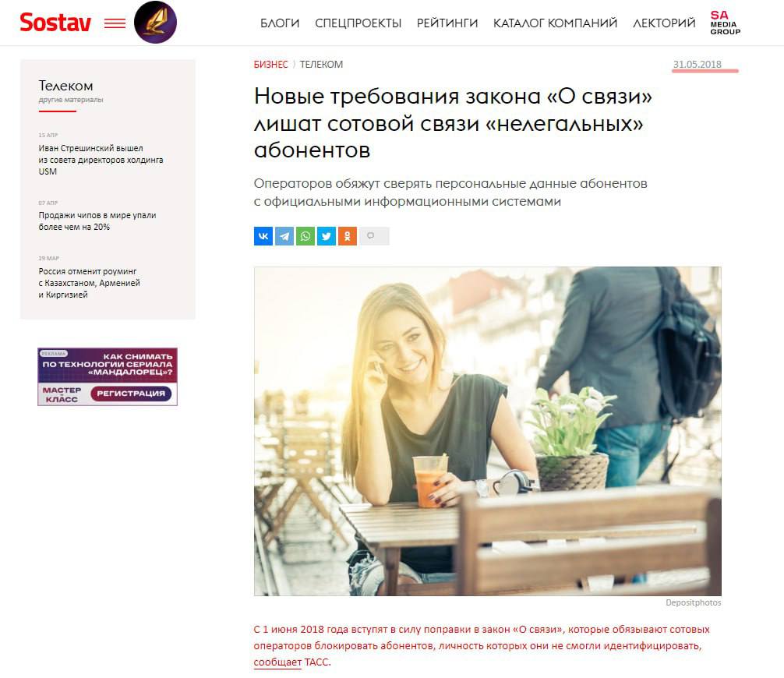Click the SA Media Group logo
784x678 pixels.
point(725,23)
